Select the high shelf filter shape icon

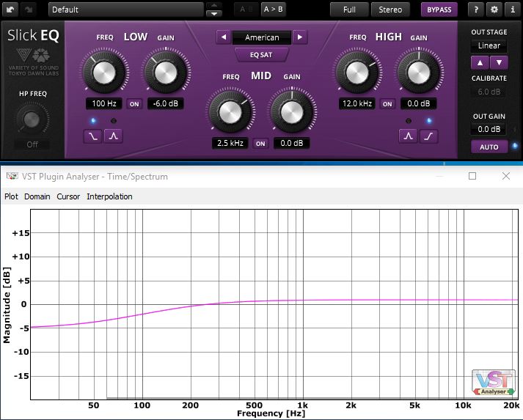pos(428,136)
